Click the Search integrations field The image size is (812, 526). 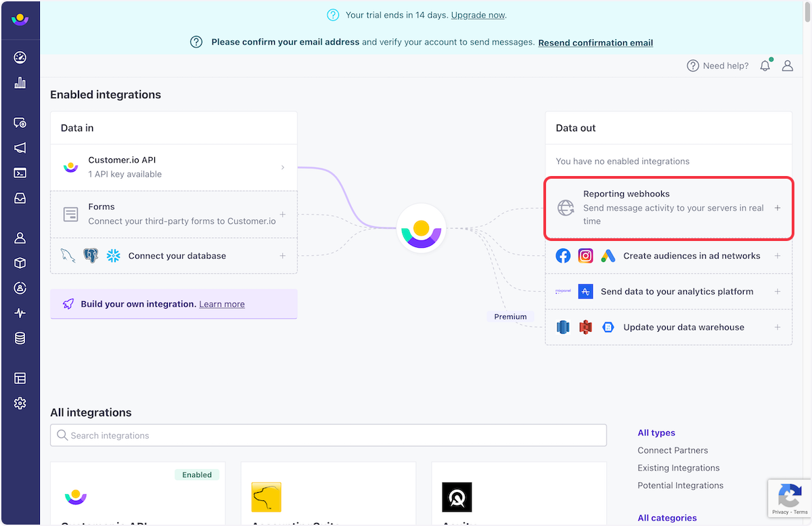[x=328, y=435]
